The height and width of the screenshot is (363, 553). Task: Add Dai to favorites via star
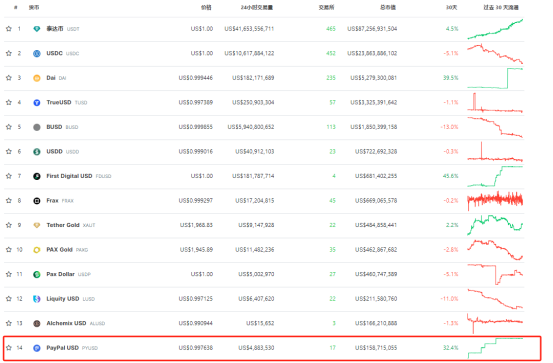9,78
